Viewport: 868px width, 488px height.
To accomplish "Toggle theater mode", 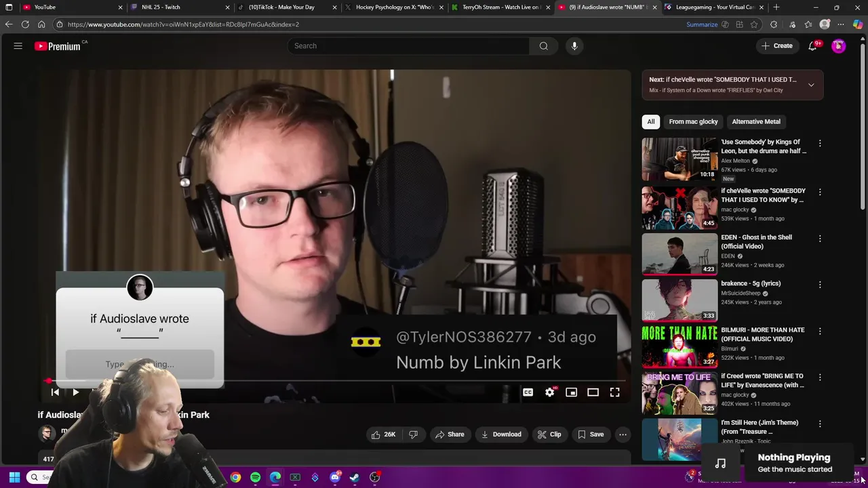I will pyautogui.click(x=593, y=392).
